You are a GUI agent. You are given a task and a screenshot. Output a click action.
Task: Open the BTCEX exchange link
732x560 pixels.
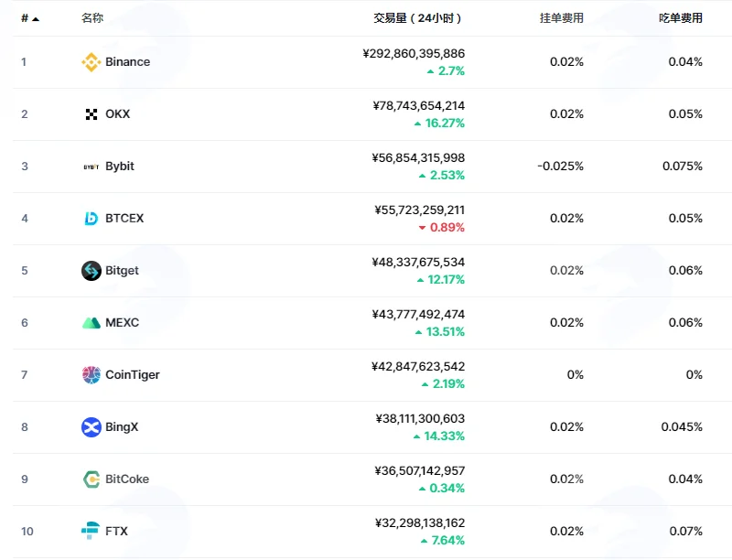point(124,219)
